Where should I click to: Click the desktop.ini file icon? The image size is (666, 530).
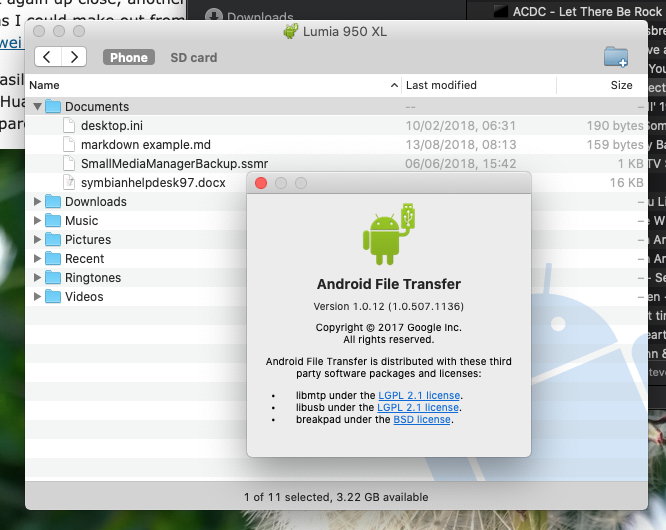point(69,126)
